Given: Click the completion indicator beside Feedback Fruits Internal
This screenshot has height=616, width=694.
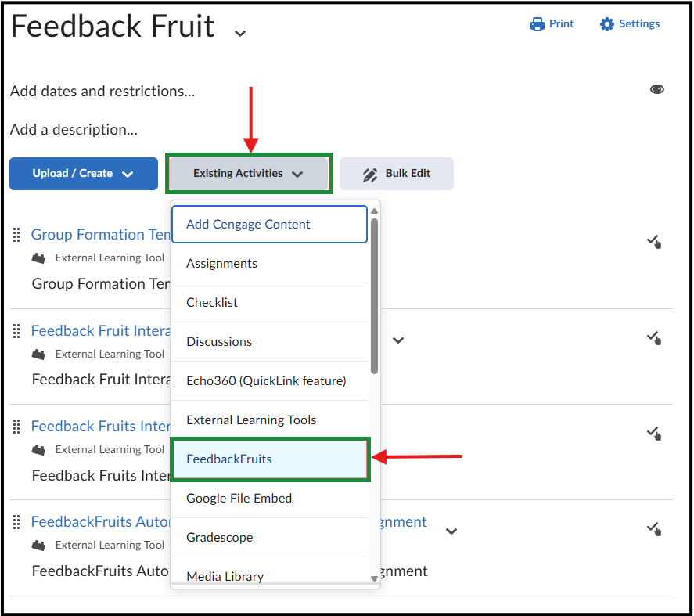Looking at the screenshot, I should point(654,433).
